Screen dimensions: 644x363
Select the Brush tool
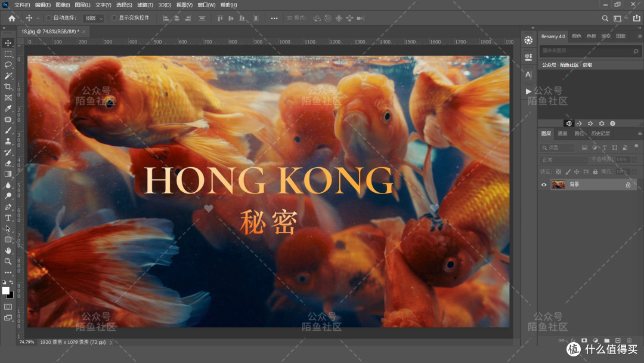pos(8,130)
